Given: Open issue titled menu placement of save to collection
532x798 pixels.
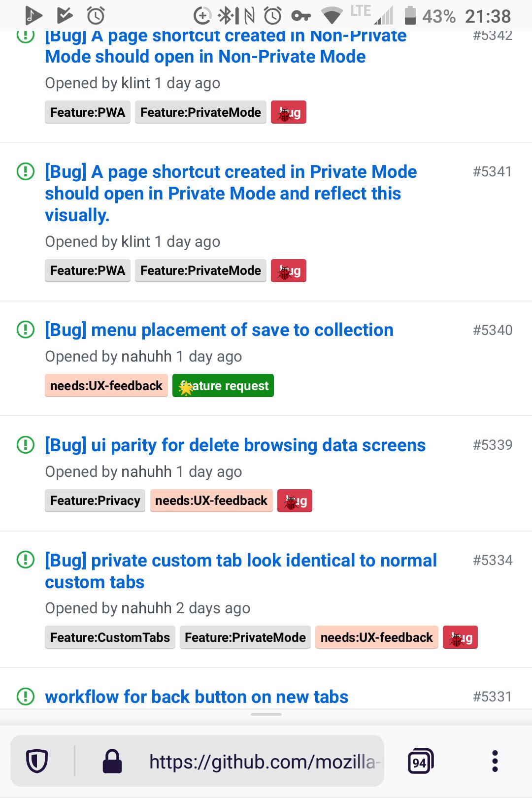Looking at the screenshot, I should 218,330.
